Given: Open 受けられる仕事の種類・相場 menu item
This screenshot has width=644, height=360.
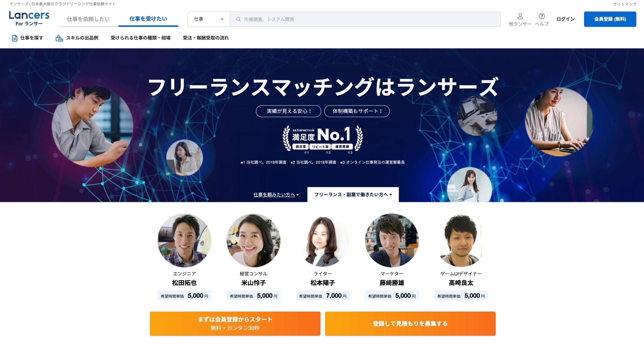Looking at the screenshot, I should (140, 38).
